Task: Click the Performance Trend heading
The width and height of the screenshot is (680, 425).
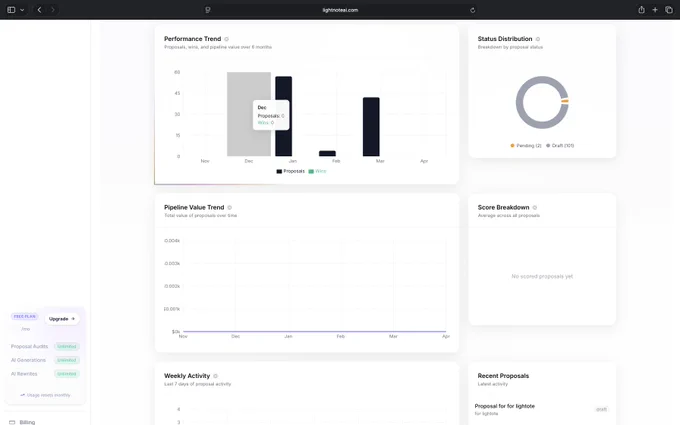Action: (193, 39)
